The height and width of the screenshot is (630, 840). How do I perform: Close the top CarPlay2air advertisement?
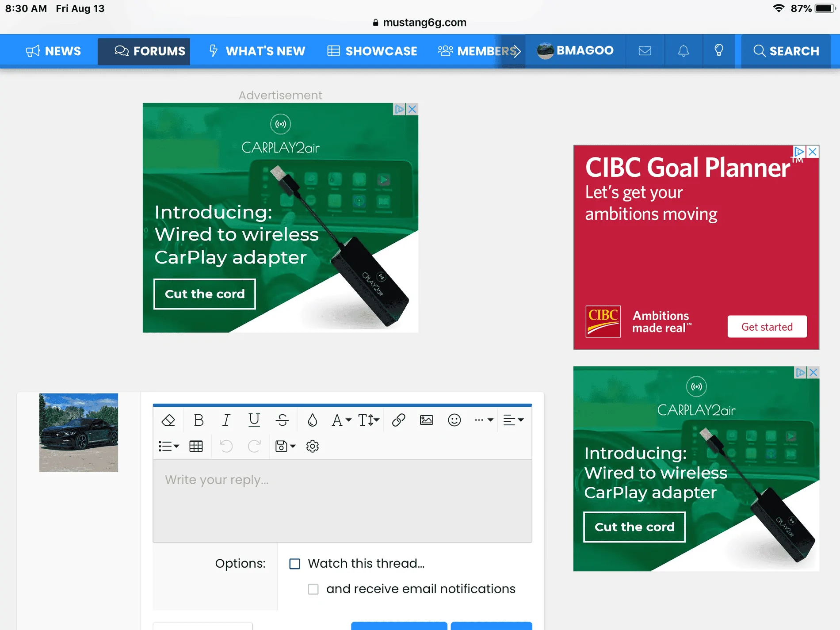click(x=412, y=109)
